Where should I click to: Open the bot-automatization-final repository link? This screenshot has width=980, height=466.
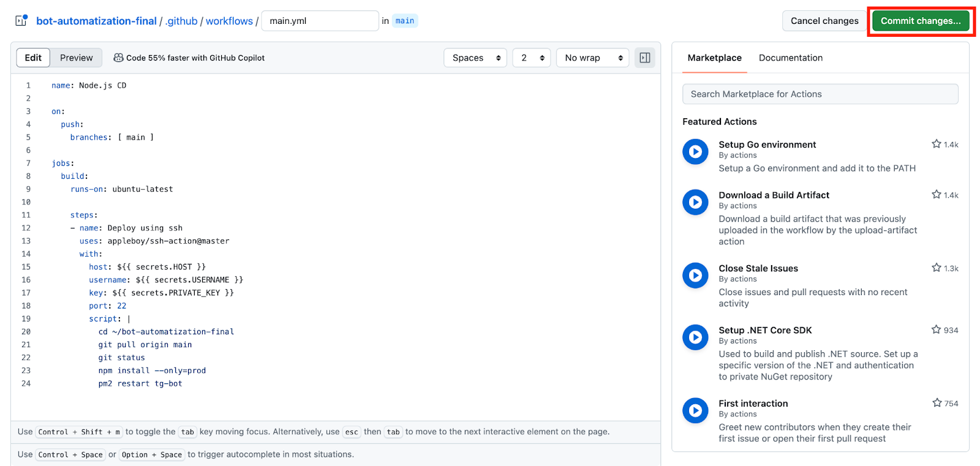(x=96, y=21)
